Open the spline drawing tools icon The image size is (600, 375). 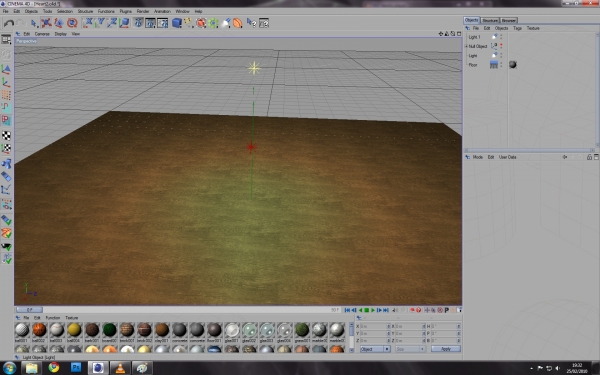point(189,23)
